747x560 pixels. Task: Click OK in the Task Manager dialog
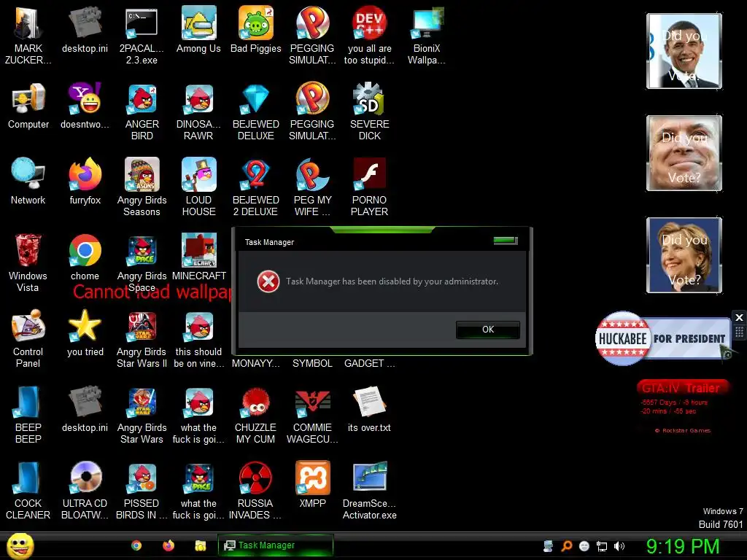tap(488, 330)
